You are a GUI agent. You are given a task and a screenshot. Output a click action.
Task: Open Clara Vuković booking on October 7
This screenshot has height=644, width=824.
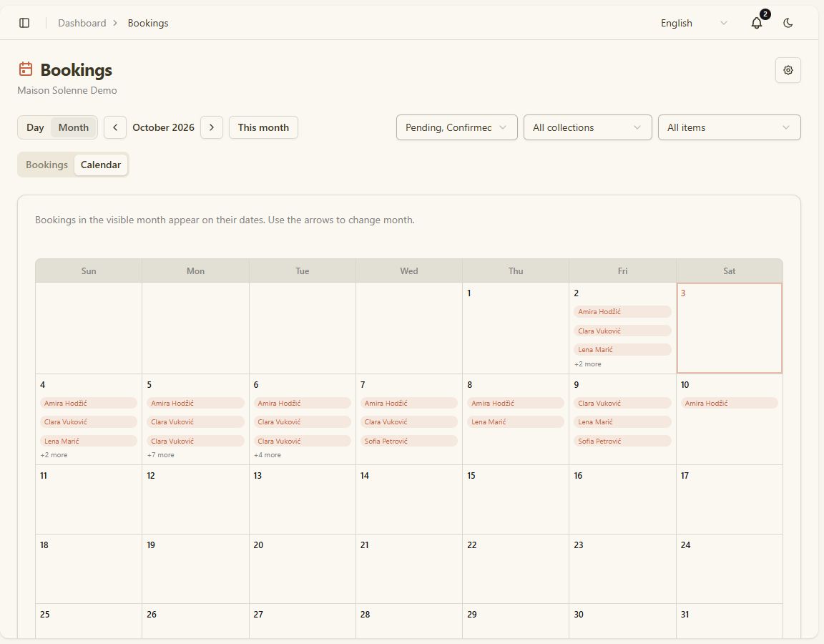pos(409,421)
